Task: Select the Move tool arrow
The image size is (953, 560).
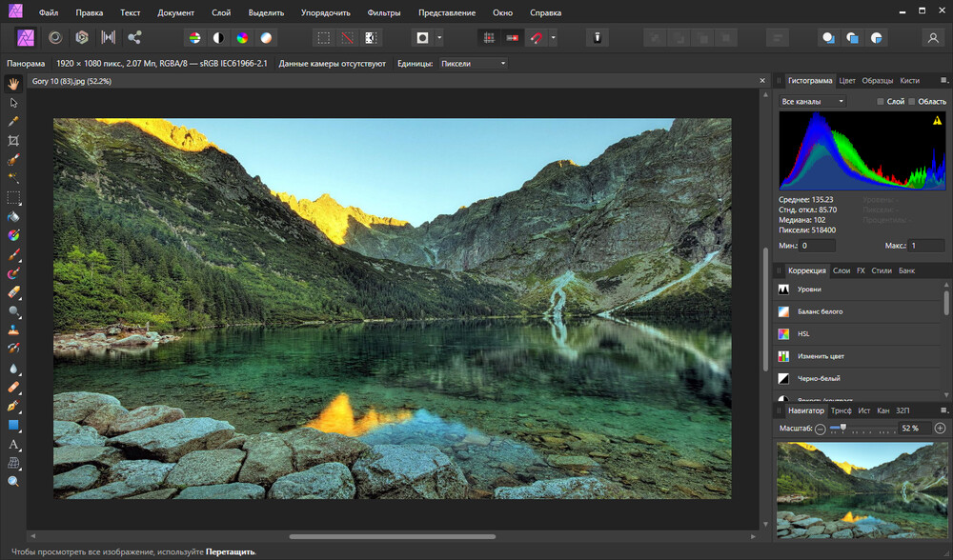Action: (13, 101)
